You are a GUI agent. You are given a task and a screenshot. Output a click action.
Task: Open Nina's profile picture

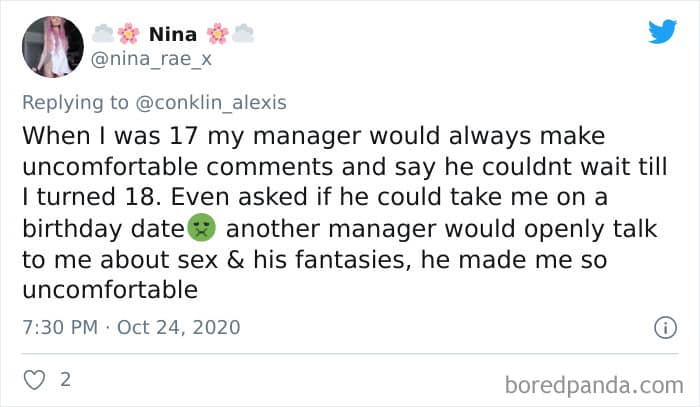pos(52,47)
